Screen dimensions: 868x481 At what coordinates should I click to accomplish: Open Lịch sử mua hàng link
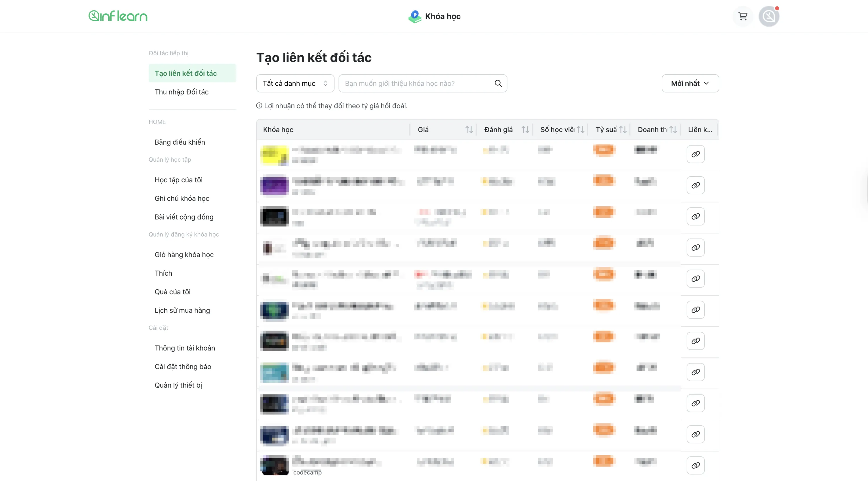[182, 310]
